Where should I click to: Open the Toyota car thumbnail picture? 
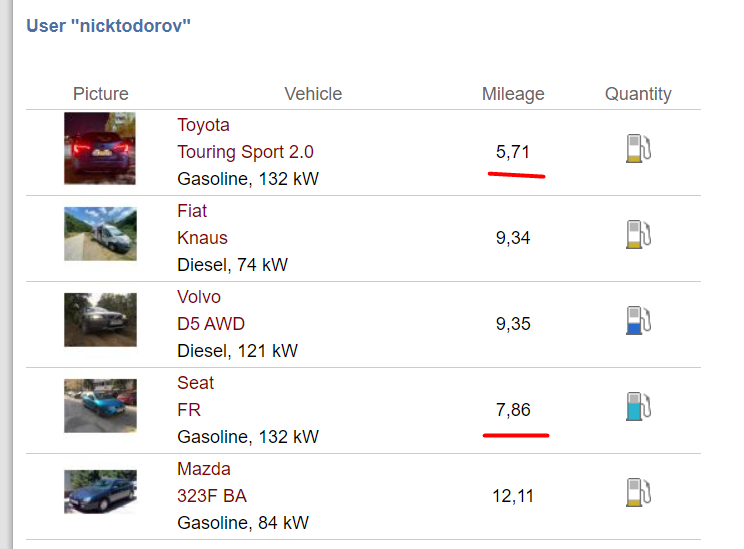tap(100, 148)
